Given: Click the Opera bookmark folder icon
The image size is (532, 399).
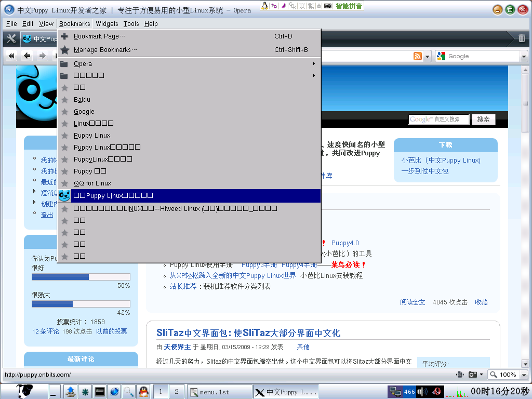Looking at the screenshot, I should [x=64, y=64].
